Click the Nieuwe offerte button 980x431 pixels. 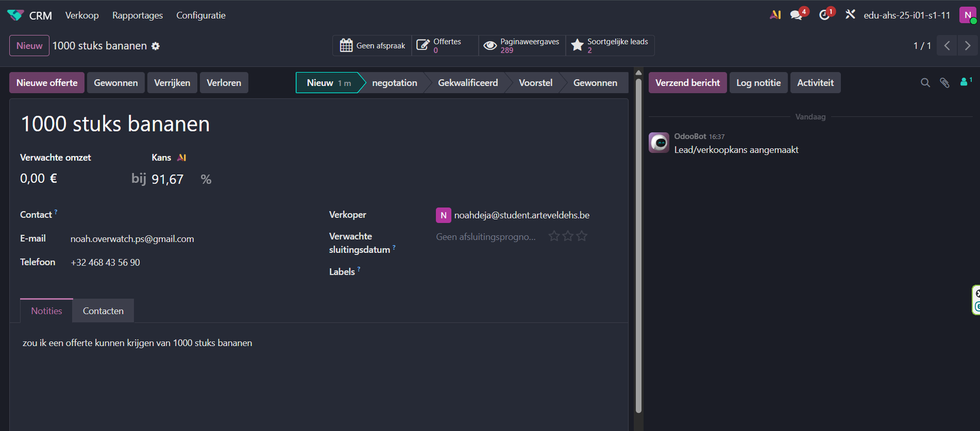pos(47,83)
